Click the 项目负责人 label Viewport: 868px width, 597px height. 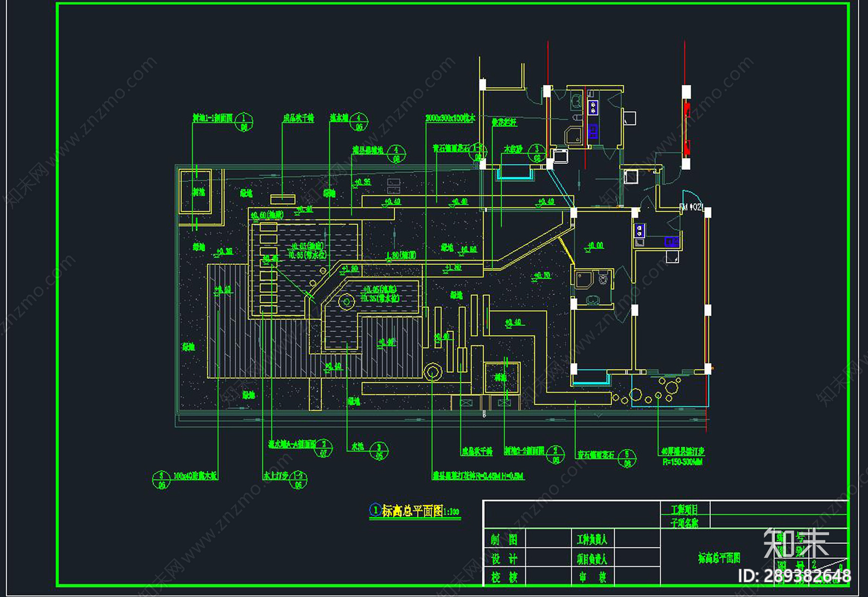pos(592,558)
